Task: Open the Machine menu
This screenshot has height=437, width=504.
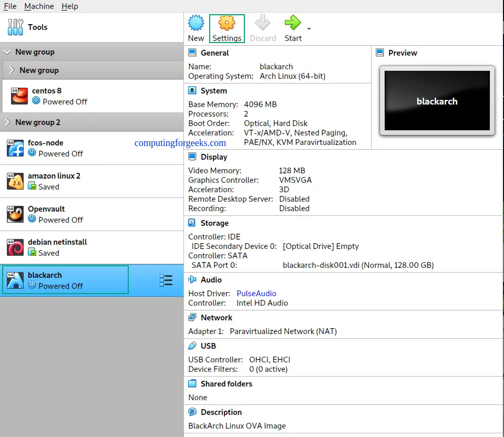Action: 39,6
